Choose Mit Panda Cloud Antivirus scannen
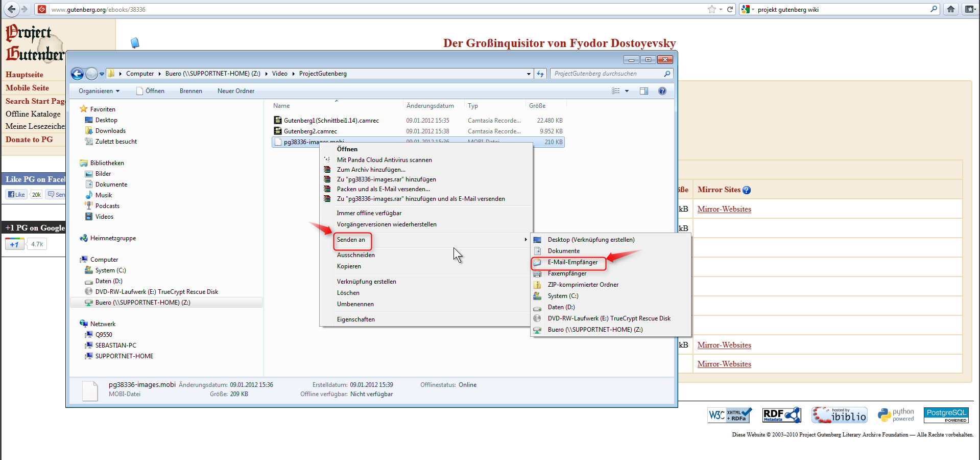 384,160
